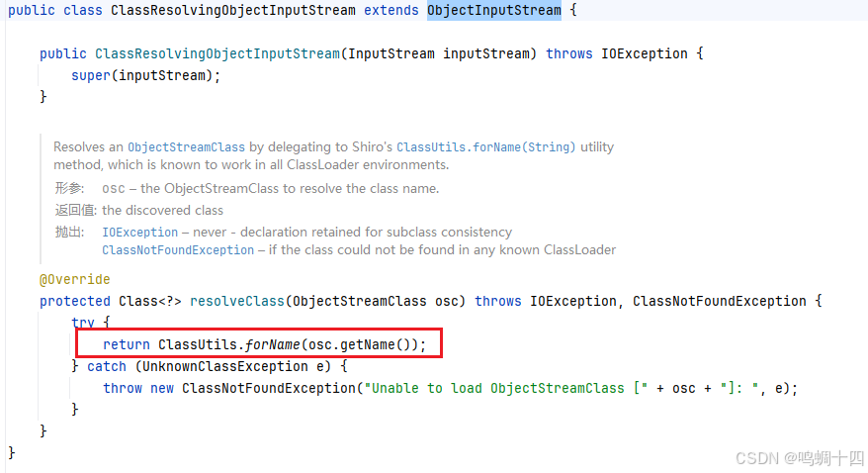Viewport: 868px width, 473px height.
Task: Click the try keyword
Action: click(x=83, y=323)
